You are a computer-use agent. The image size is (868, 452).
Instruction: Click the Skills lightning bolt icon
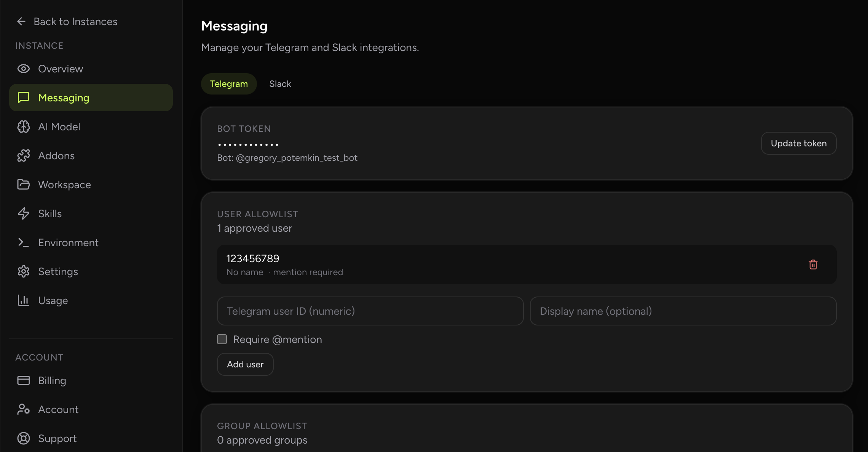click(24, 213)
